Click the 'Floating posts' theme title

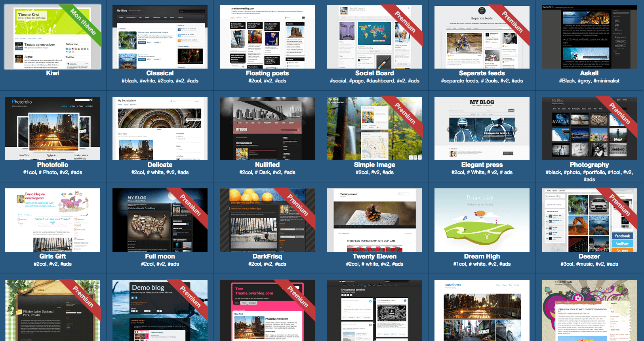[267, 73]
